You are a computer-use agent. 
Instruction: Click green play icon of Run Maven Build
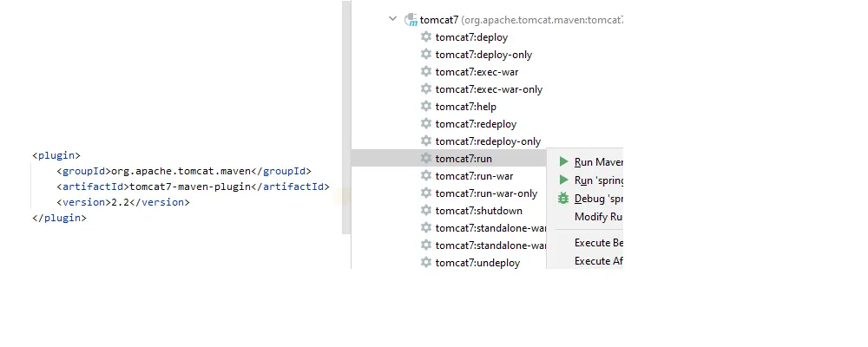pos(563,161)
